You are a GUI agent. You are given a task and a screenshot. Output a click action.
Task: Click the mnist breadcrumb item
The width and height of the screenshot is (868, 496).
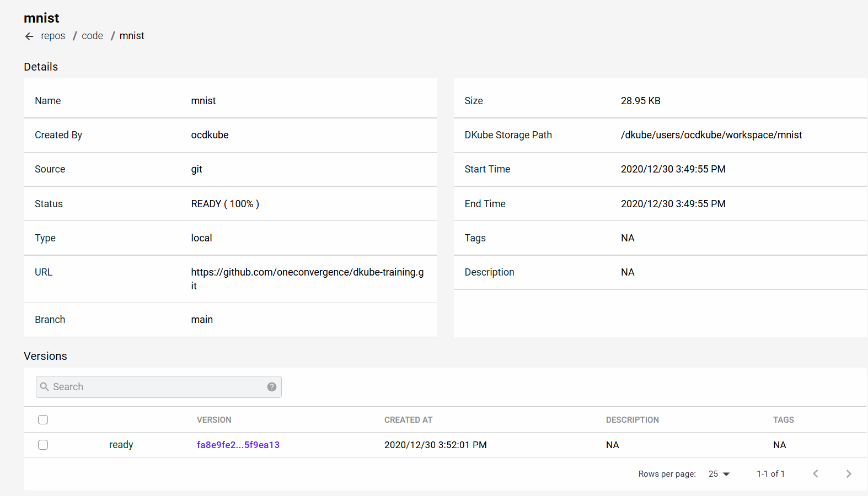click(132, 36)
